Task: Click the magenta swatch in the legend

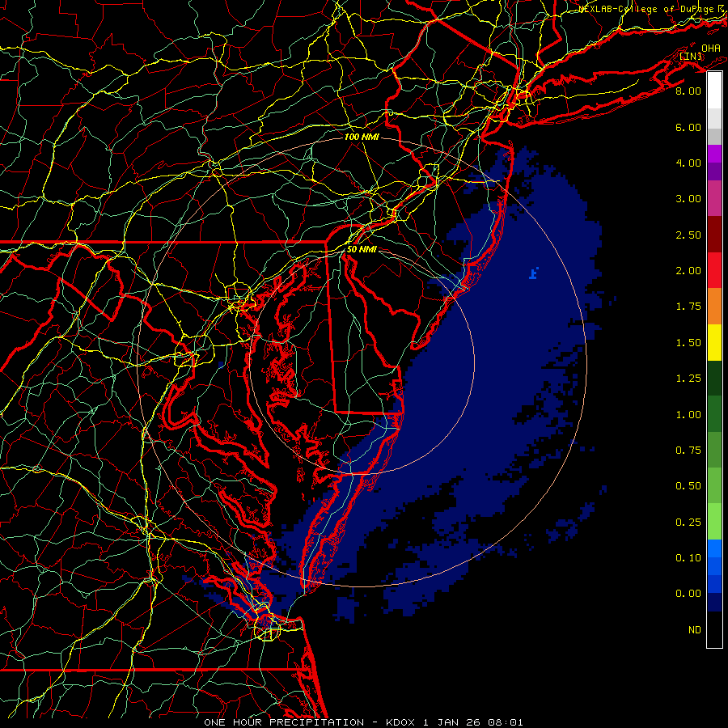Action: pos(714,154)
